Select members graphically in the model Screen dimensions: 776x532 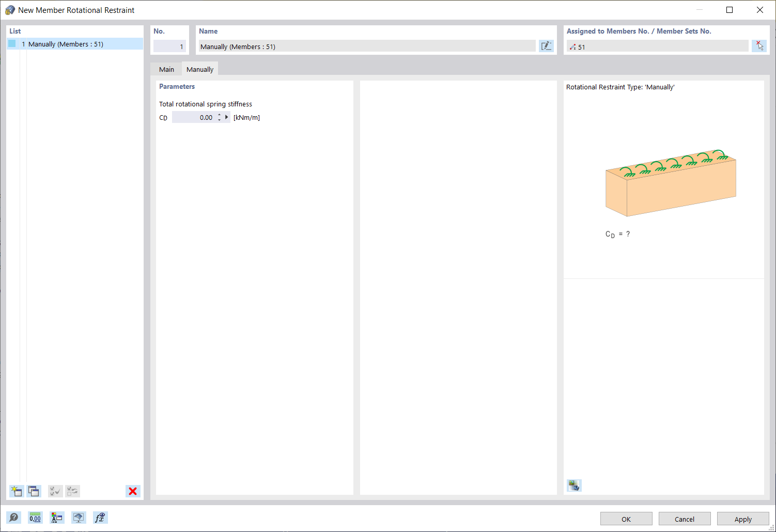[759, 46]
